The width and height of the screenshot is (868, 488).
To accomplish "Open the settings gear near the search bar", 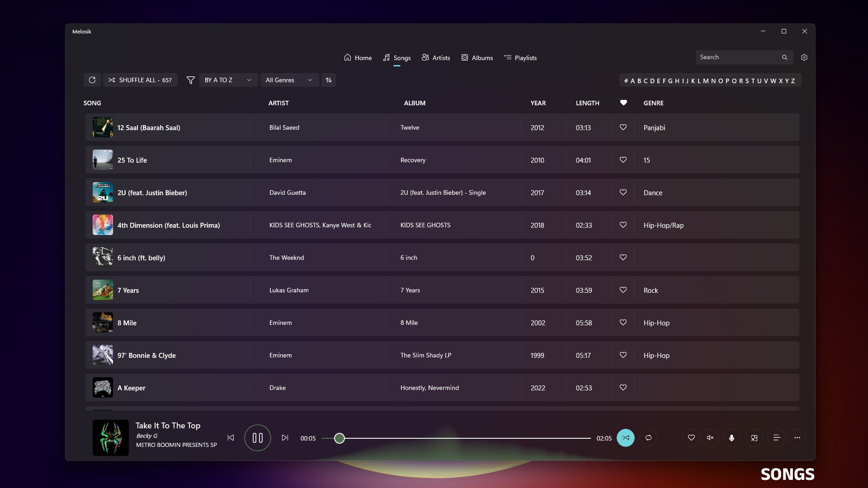I will click(804, 57).
